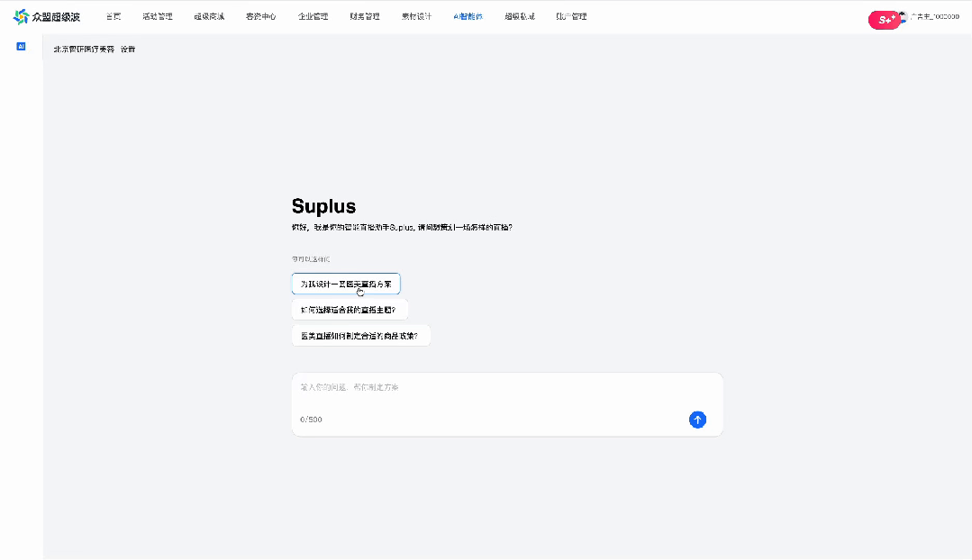This screenshot has width=972, height=560.
Task: Open the 活动管理 menu
Action: (158, 17)
